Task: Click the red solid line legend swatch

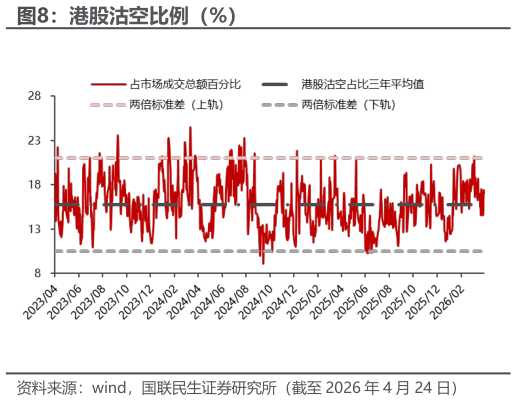Action: (x=108, y=84)
